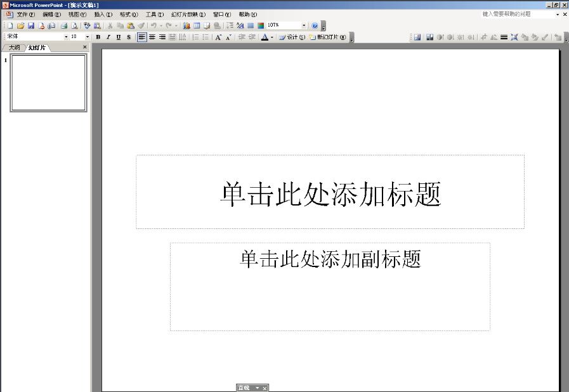569x392 pixels.
Task: Expand formatting toolbar options arrow
Action: (x=352, y=38)
